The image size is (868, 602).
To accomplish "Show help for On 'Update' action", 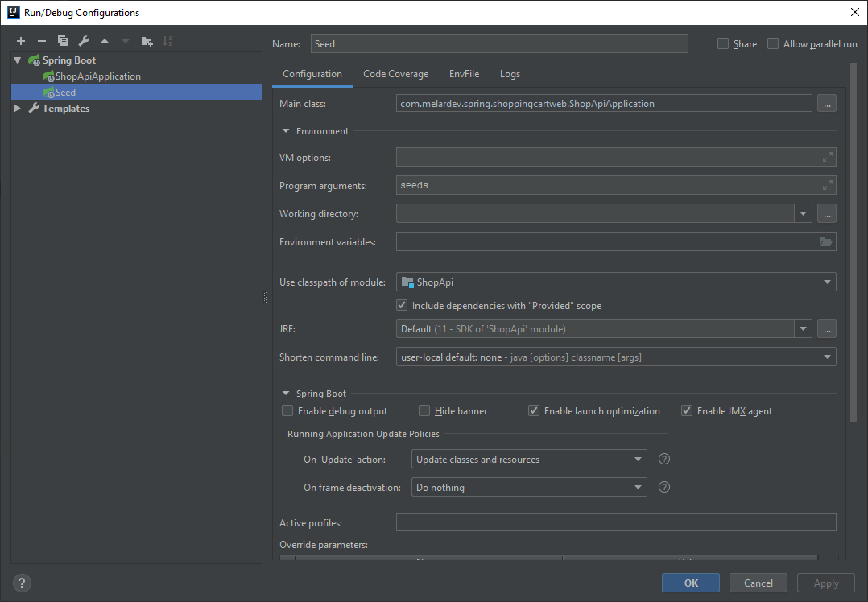I will [x=664, y=459].
